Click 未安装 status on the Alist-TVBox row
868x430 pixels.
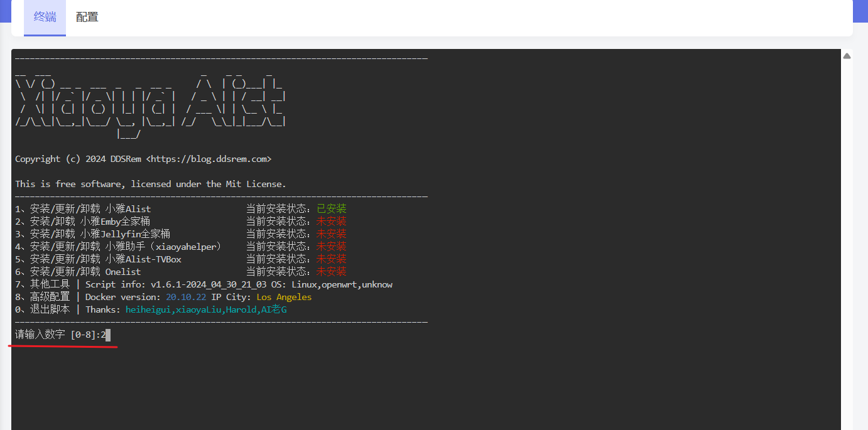(x=332, y=259)
